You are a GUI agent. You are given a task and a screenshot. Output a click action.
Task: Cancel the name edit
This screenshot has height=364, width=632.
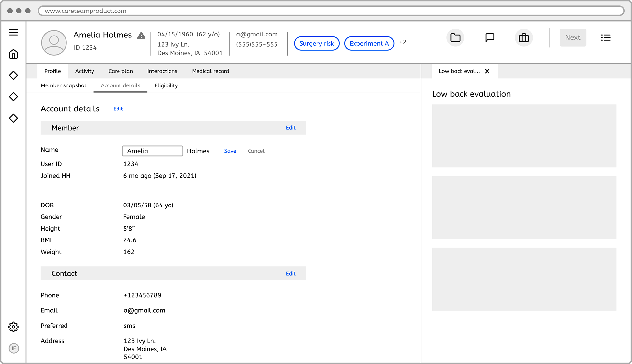(x=256, y=151)
